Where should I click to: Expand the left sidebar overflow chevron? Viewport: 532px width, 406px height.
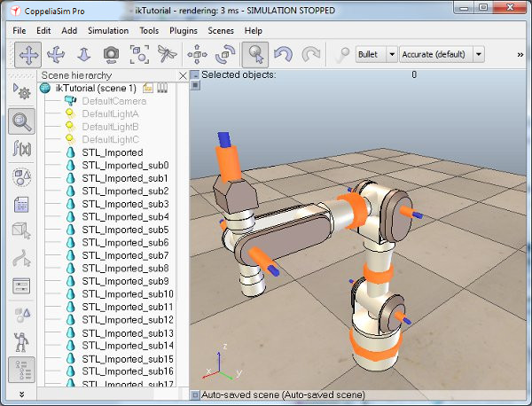[21, 394]
